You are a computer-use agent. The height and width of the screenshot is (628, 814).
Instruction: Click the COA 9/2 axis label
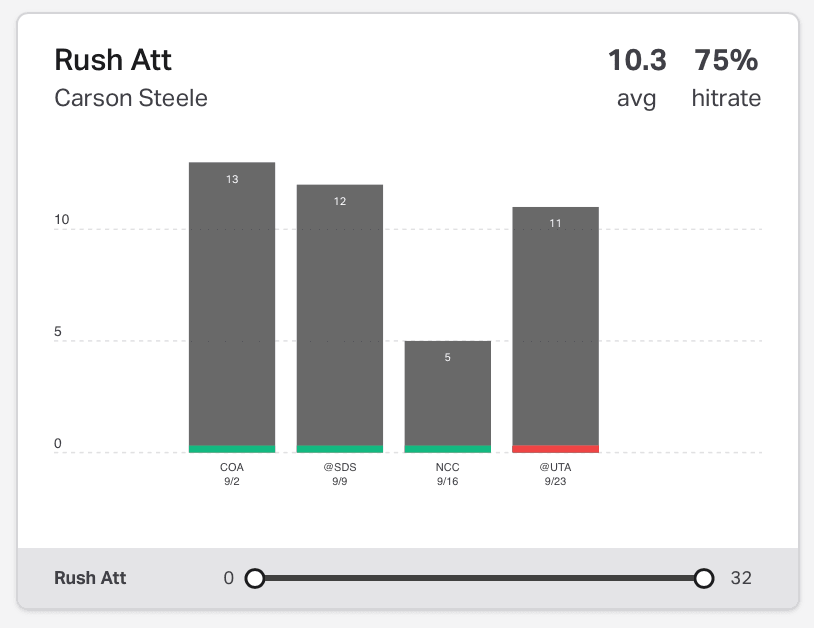tap(232, 474)
